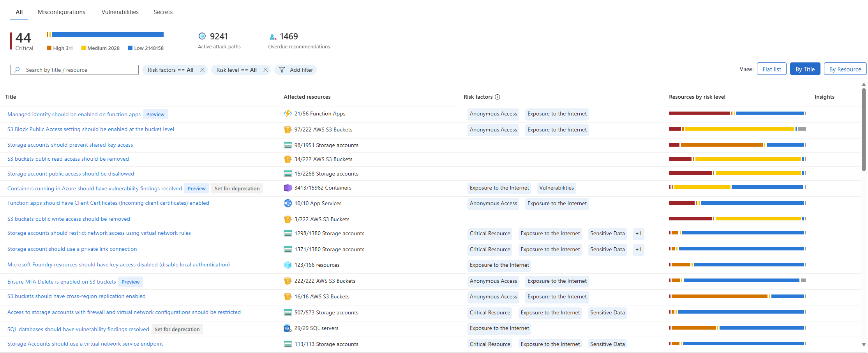Open the Risk level == All filter
The width and height of the screenshot is (868, 353).
[x=236, y=70]
